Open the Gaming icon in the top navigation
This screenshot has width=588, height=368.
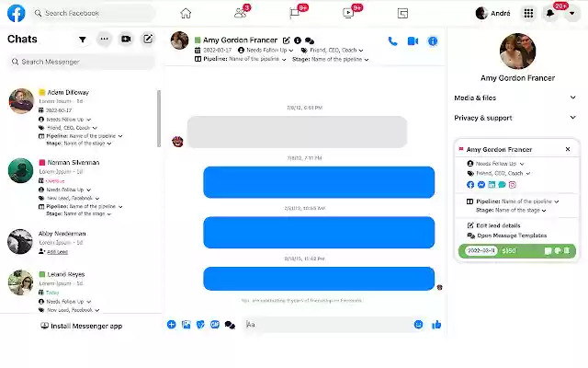402,14
